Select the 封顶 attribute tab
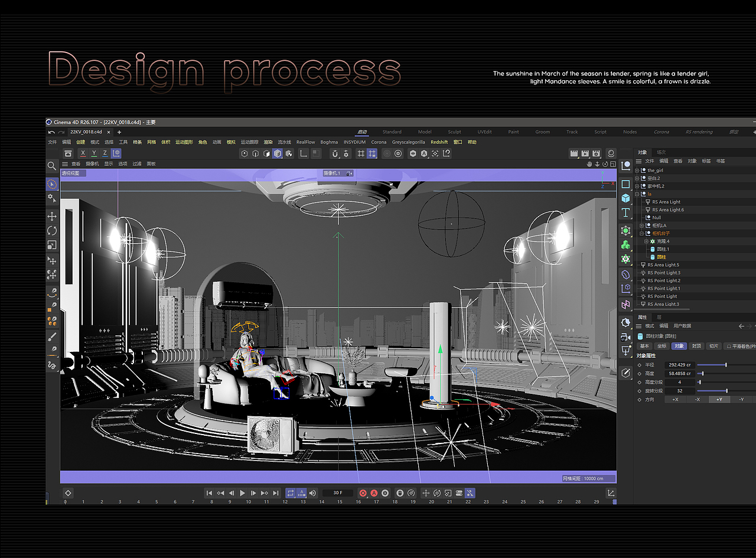 point(697,346)
